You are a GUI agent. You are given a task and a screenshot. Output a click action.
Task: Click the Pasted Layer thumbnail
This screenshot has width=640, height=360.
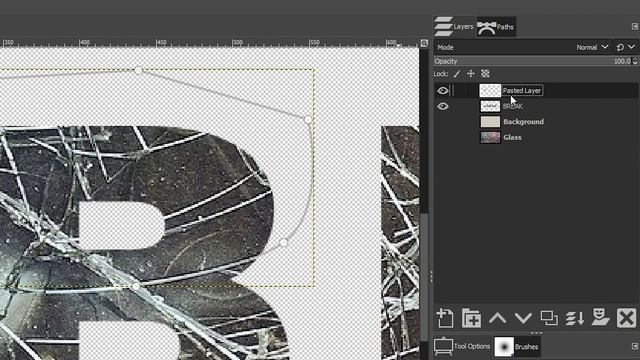tap(490, 90)
